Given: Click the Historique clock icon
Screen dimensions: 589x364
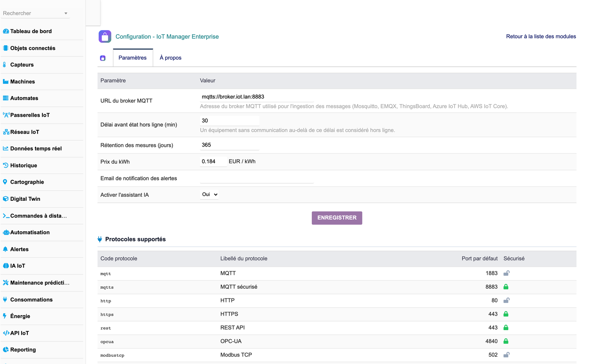Looking at the screenshot, I should click(x=6, y=165).
